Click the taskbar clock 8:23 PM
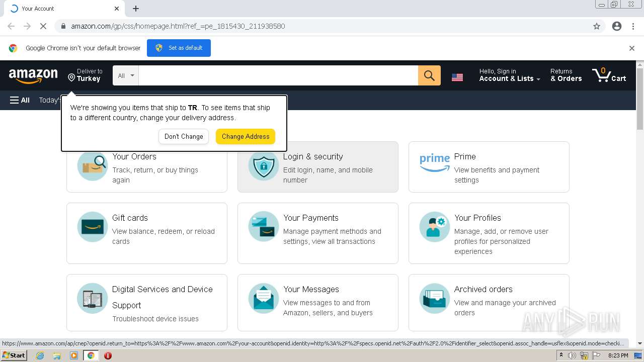The width and height of the screenshot is (644, 362). pos(618,355)
